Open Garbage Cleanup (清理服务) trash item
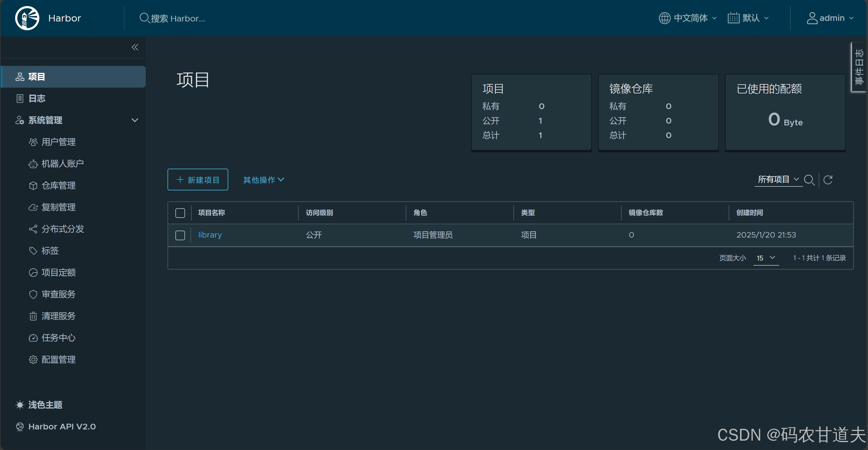The image size is (868, 450). [x=58, y=316]
